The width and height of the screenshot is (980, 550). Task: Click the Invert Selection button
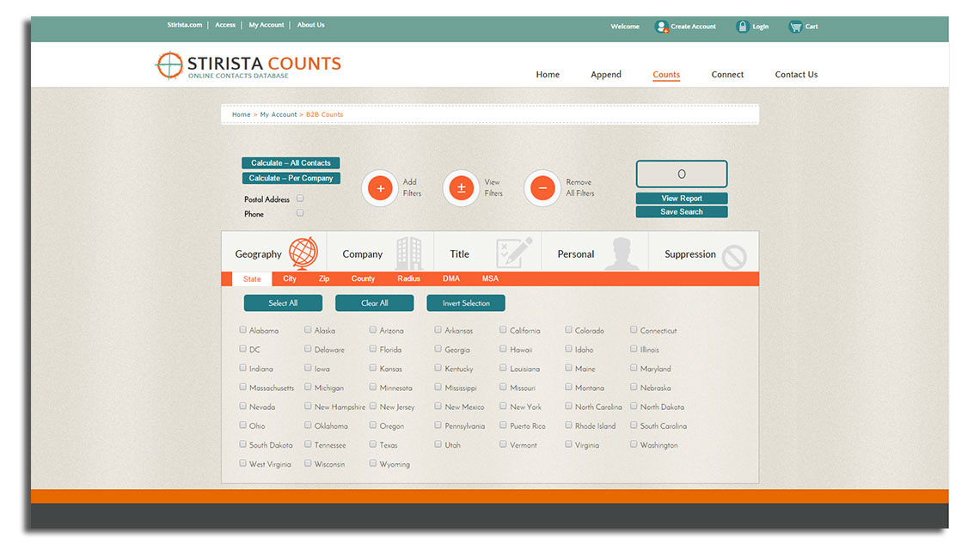[x=466, y=303]
